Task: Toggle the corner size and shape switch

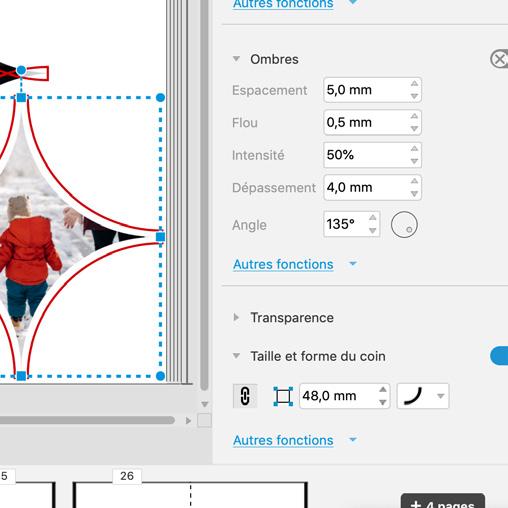Action: [499, 356]
